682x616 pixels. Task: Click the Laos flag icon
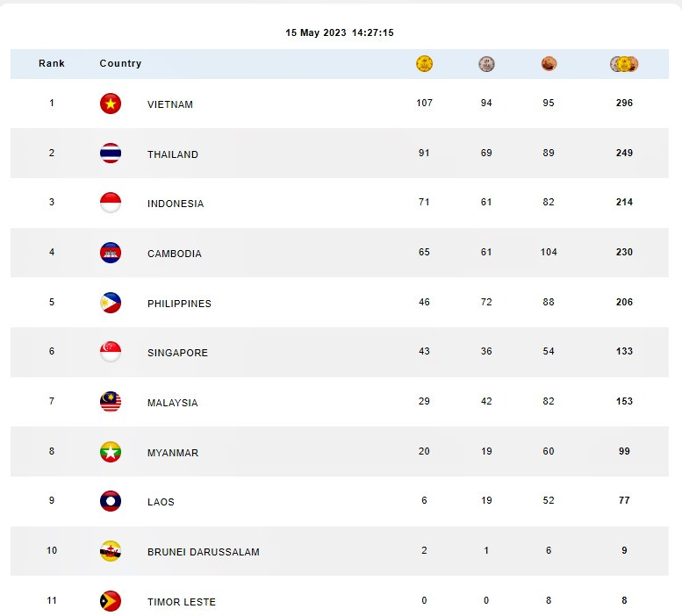click(x=111, y=501)
